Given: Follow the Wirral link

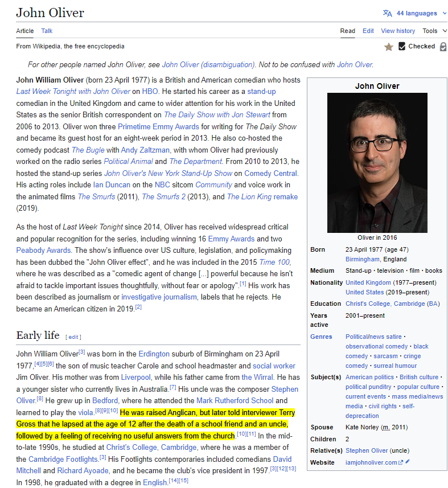Looking at the screenshot, I should 257,377.
